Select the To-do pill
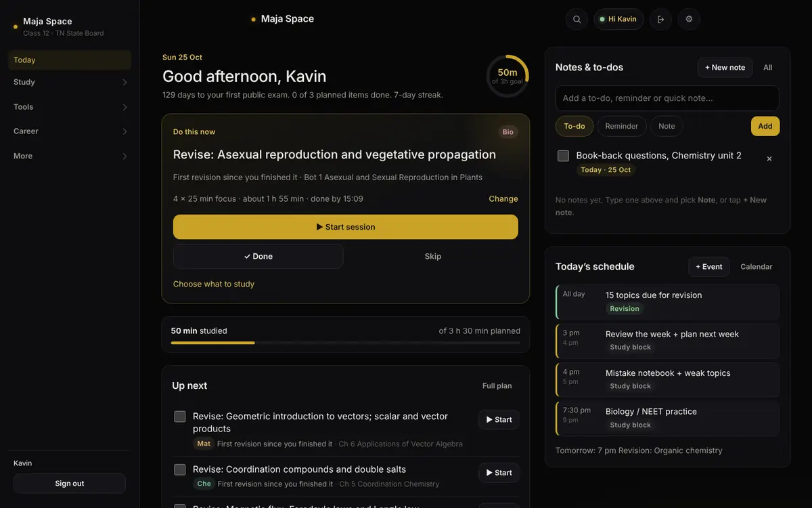This screenshot has height=508, width=812. pyautogui.click(x=574, y=126)
